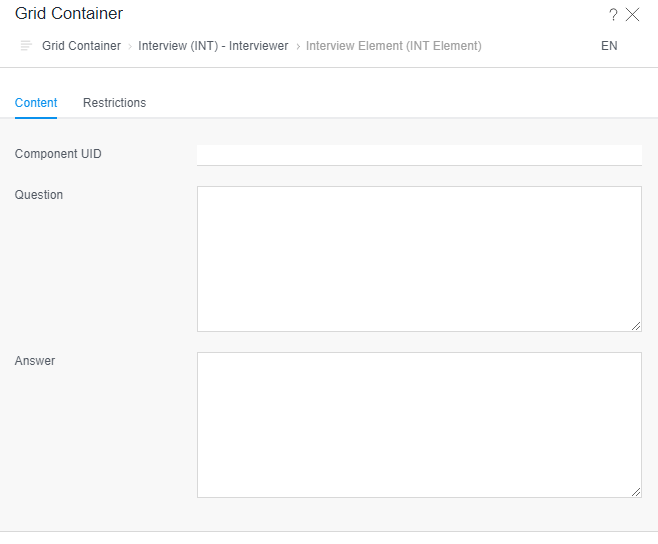Image resolution: width=658 pixels, height=544 pixels.
Task: Click the Component UID label
Action: [58, 154]
